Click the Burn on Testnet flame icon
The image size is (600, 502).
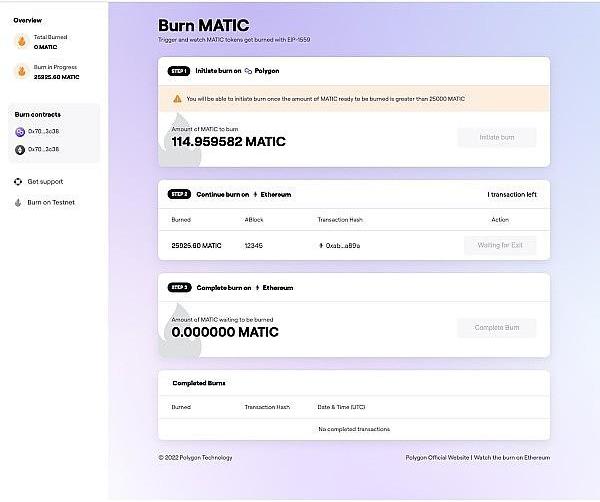[18, 202]
